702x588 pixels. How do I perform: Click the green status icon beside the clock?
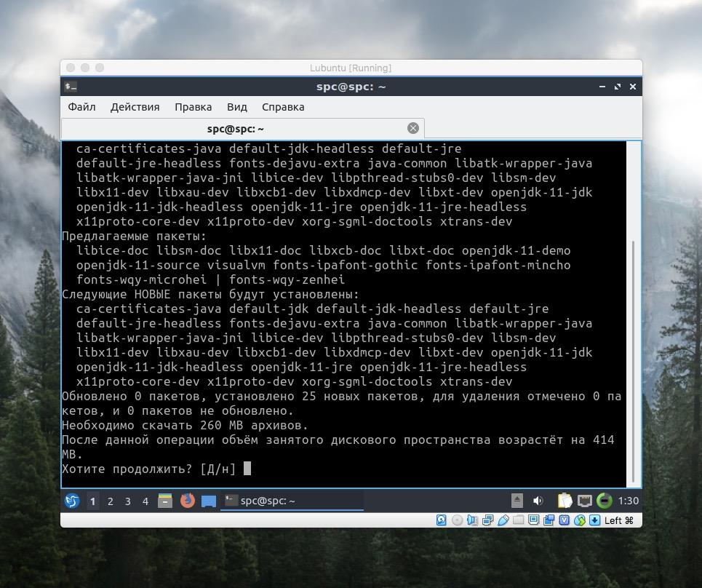605,501
